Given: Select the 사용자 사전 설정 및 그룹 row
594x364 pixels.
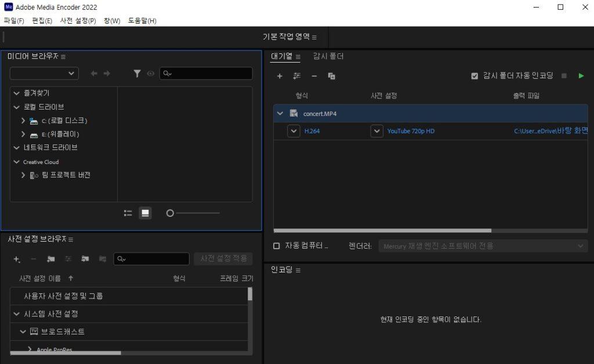Looking at the screenshot, I should click(x=129, y=296).
